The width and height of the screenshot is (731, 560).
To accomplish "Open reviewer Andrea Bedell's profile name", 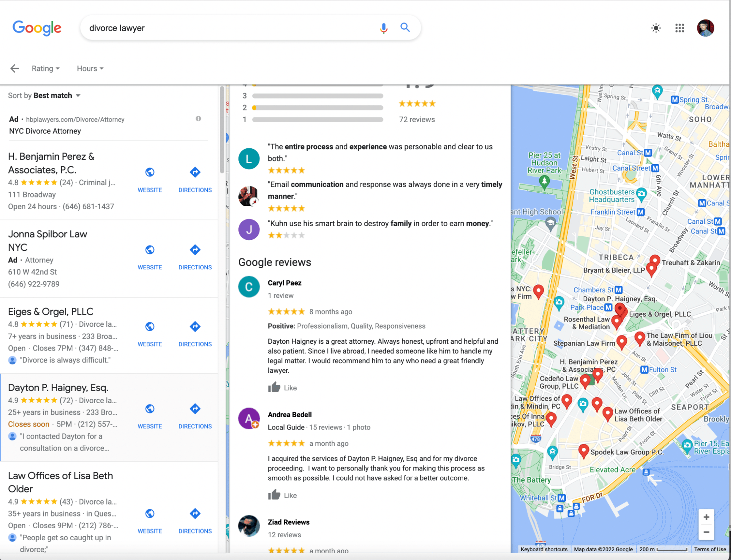I will click(290, 415).
